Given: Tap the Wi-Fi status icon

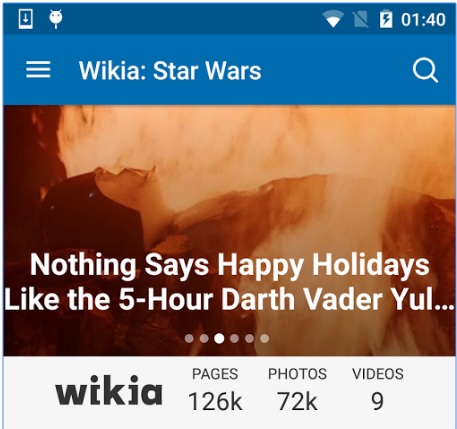Looking at the screenshot, I should 333,19.
